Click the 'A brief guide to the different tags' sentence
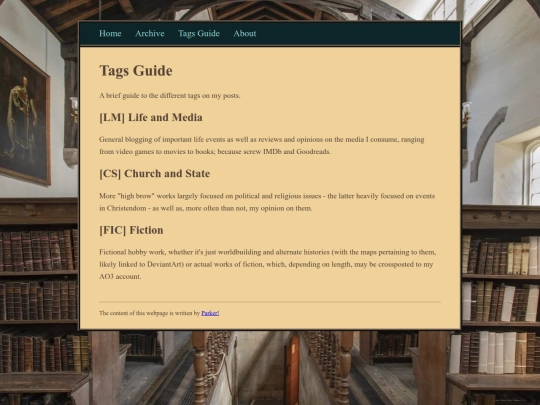Image resolution: width=540 pixels, height=405 pixels. (169, 95)
